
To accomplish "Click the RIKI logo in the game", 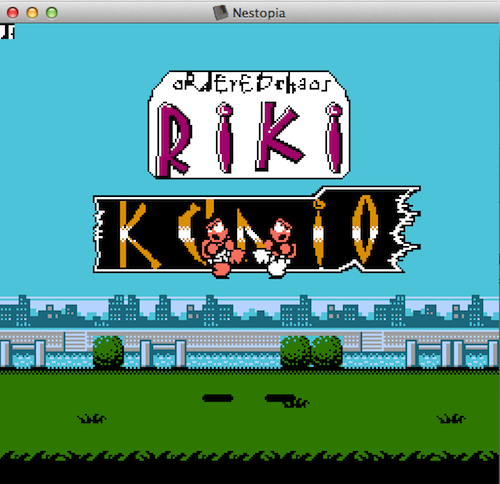I will point(249,125).
